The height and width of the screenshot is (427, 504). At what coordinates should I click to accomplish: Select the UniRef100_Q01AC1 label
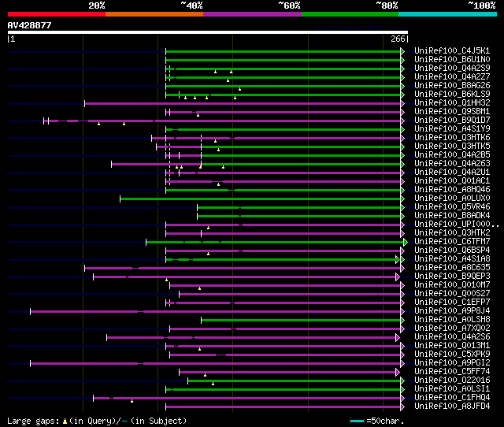452,181
